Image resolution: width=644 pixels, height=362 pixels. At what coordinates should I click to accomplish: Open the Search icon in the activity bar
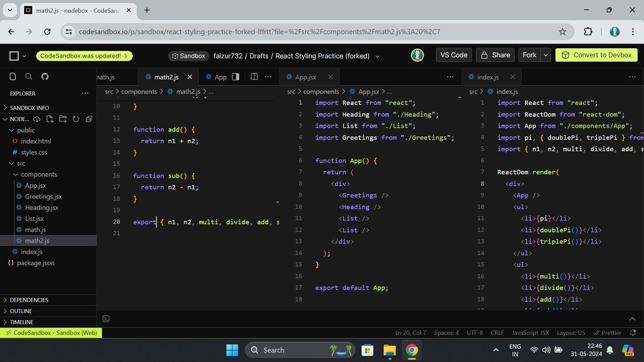tap(28, 76)
